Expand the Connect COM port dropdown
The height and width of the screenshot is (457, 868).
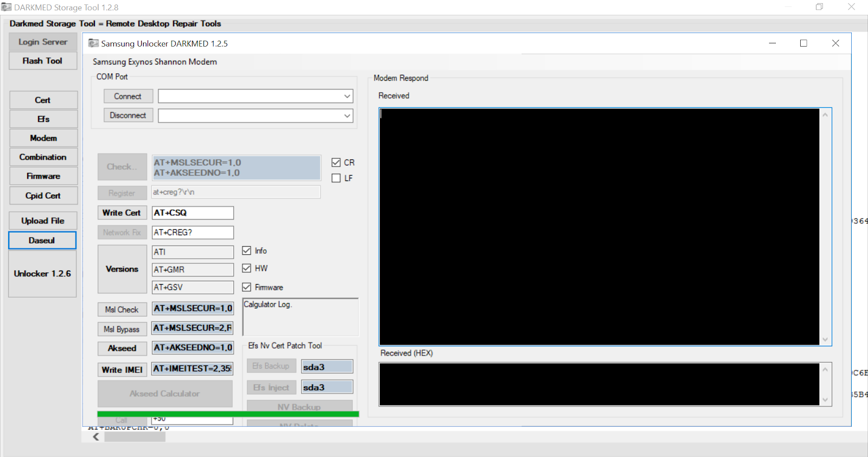pos(347,96)
